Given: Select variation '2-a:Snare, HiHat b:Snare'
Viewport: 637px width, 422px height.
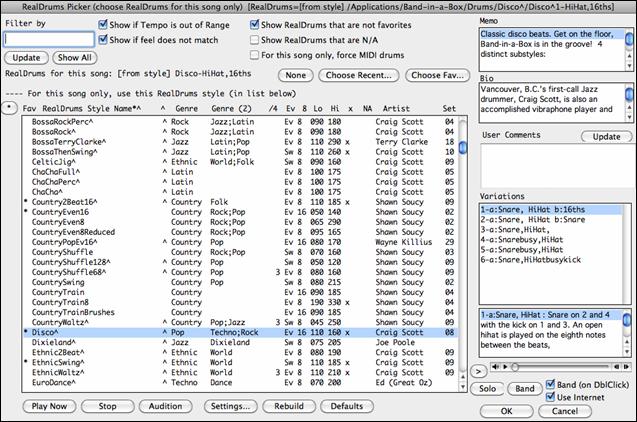Looking at the screenshot, I should coord(551,220).
